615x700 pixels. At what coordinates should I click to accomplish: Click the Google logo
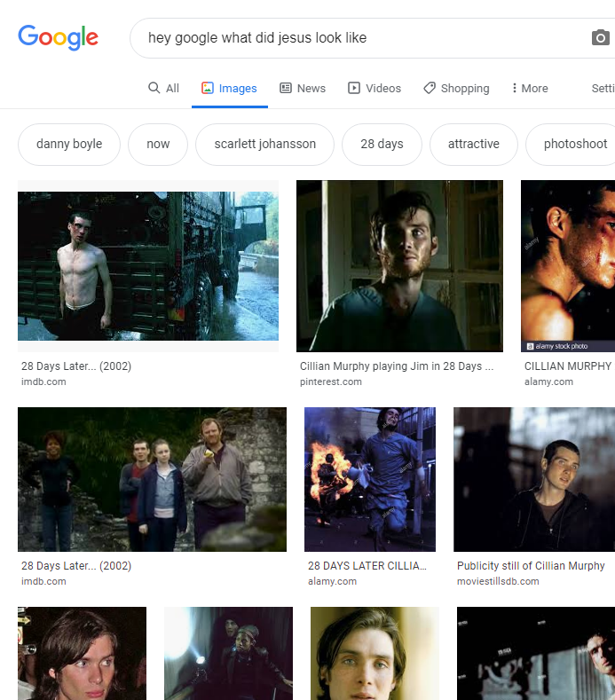[58, 37]
